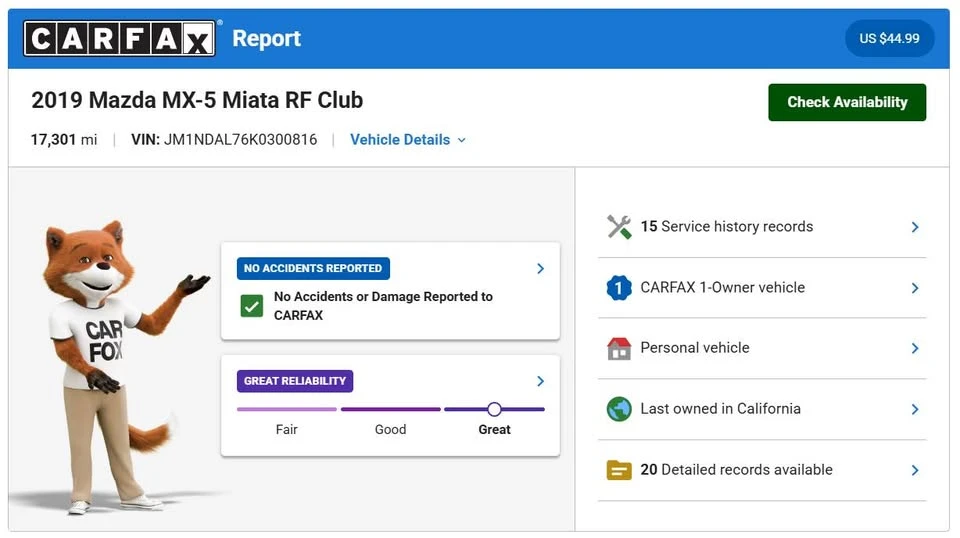Click No Accidents or Damage Reported text

tap(383, 305)
